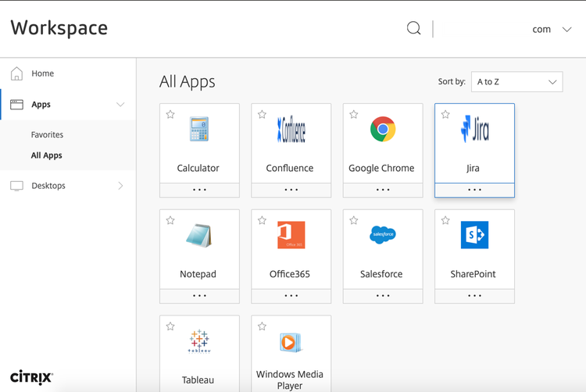Click the Home house icon in sidebar
586x392 pixels.
click(x=16, y=73)
